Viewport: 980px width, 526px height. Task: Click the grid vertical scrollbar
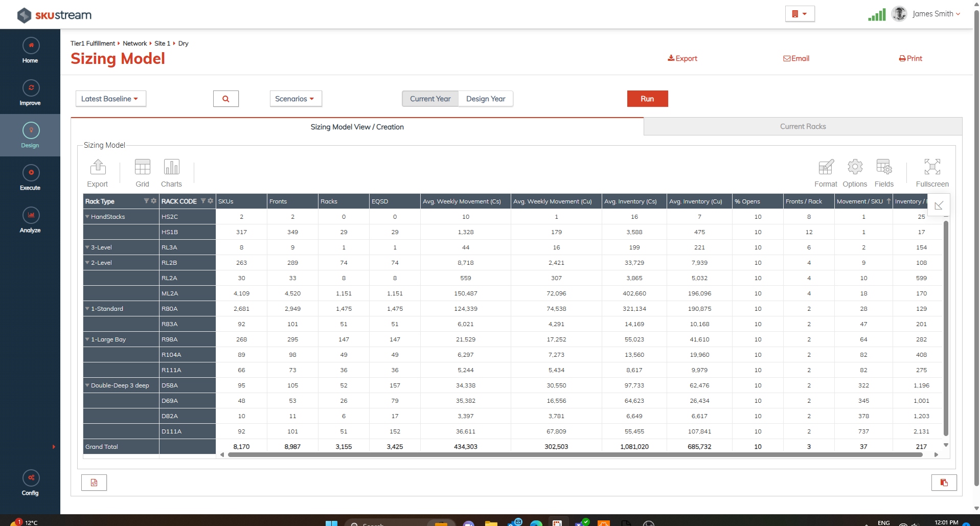click(946, 328)
